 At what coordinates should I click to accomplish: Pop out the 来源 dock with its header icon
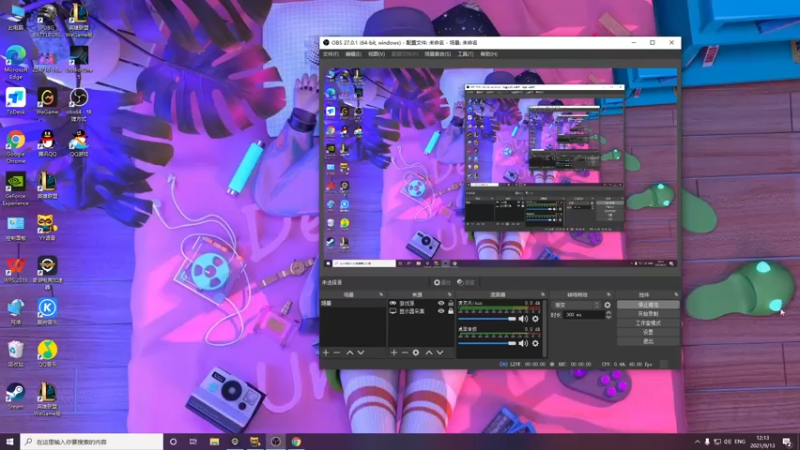(x=449, y=294)
